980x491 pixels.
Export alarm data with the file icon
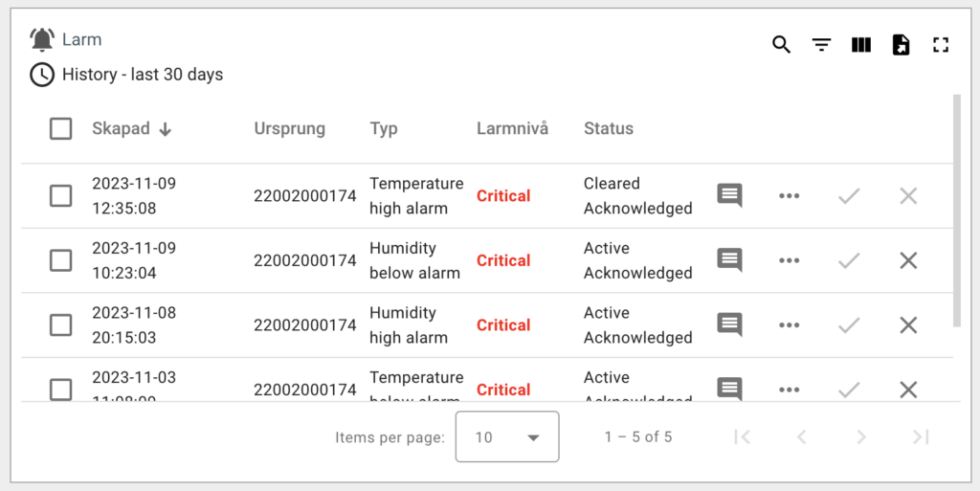pyautogui.click(x=901, y=45)
